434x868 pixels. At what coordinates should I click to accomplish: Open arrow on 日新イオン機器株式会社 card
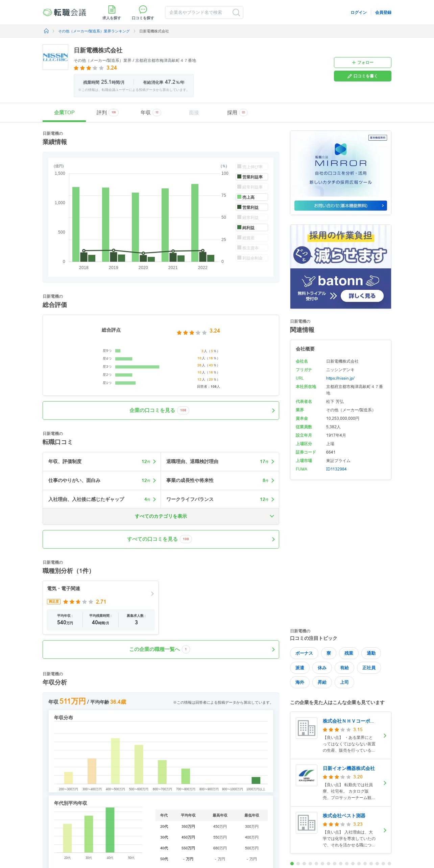[385, 783]
